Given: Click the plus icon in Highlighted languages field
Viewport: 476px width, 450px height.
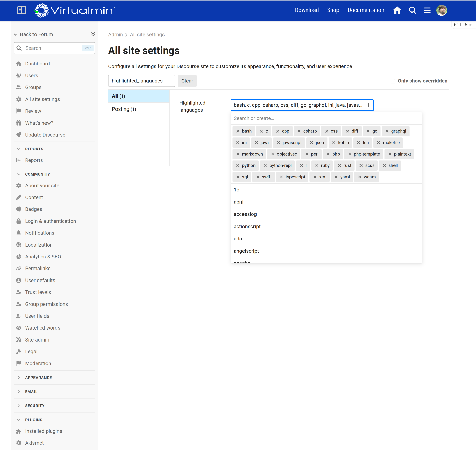Looking at the screenshot, I should [368, 105].
